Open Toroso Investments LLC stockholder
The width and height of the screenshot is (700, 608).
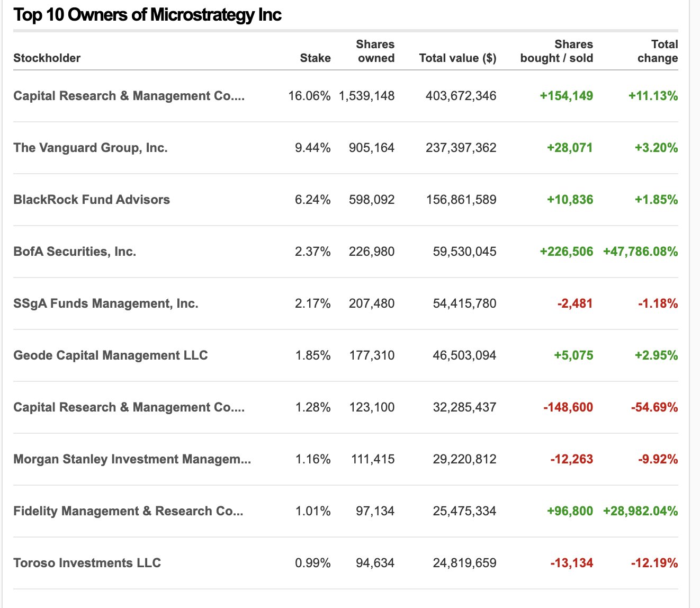click(x=87, y=563)
